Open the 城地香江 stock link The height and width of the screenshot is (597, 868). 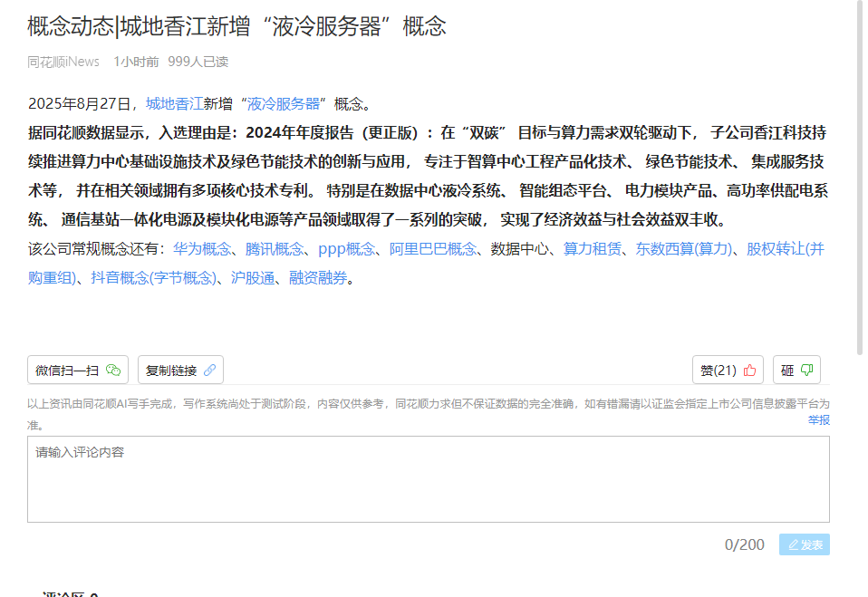point(174,103)
